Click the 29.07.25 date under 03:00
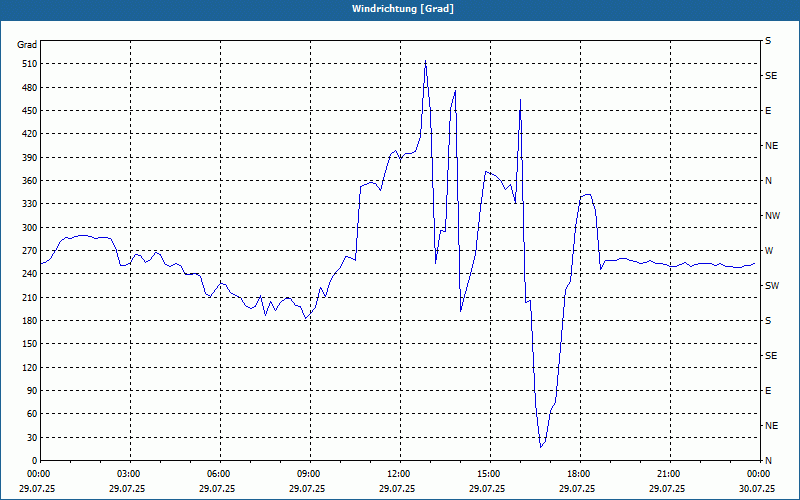The width and height of the screenshot is (800, 500). click(x=127, y=488)
